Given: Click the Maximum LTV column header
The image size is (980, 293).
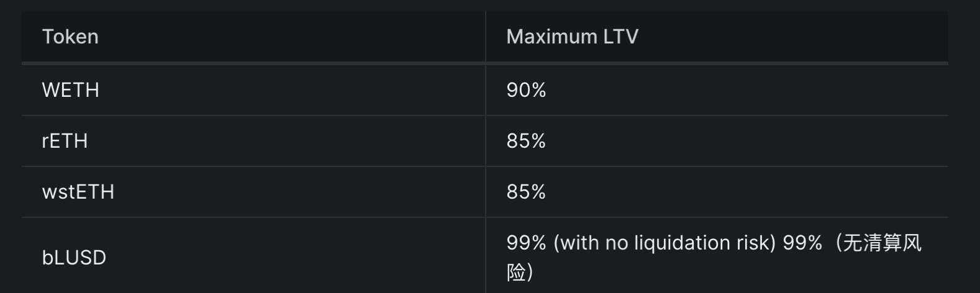Looking at the screenshot, I should [572, 37].
